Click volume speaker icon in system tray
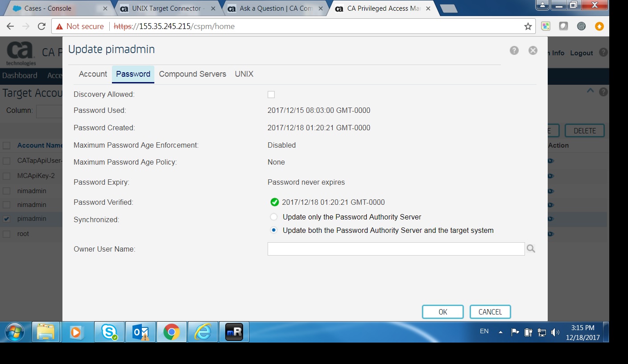The width and height of the screenshot is (628, 364). (x=555, y=332)
